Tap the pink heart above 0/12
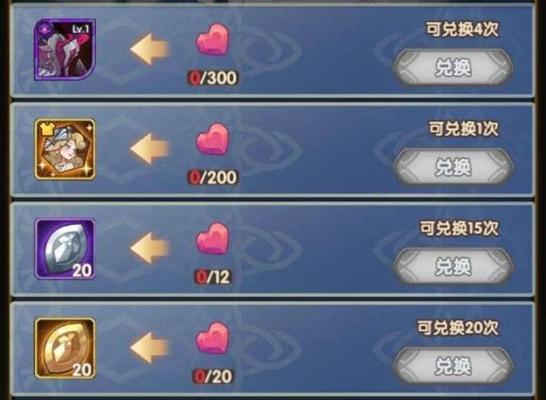Viewport: 546px width, 400px height. (x=212, y=238)
